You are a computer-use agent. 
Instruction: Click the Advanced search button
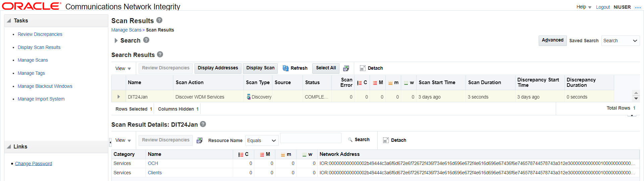(x=552, y=40)
